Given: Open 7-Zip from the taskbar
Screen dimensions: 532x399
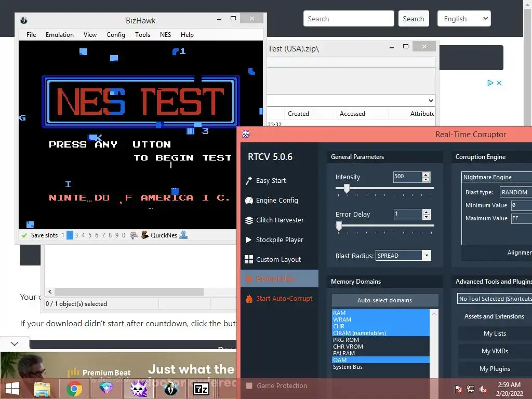Looking at the screenshot, I should [x=201, y=389].
